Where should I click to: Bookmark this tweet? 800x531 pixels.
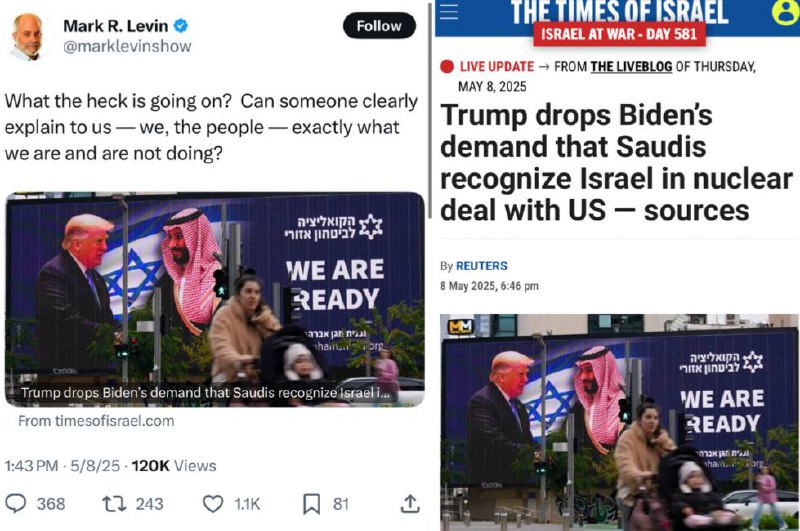311,503
